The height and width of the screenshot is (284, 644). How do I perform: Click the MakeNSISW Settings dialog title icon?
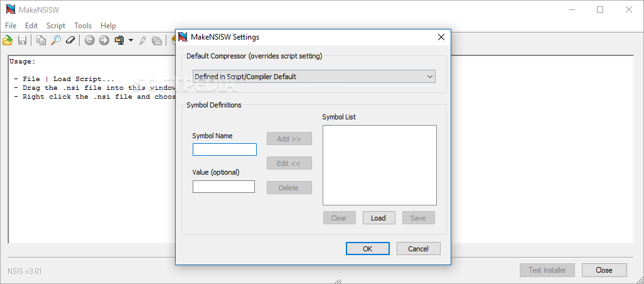tap(183, 37)
